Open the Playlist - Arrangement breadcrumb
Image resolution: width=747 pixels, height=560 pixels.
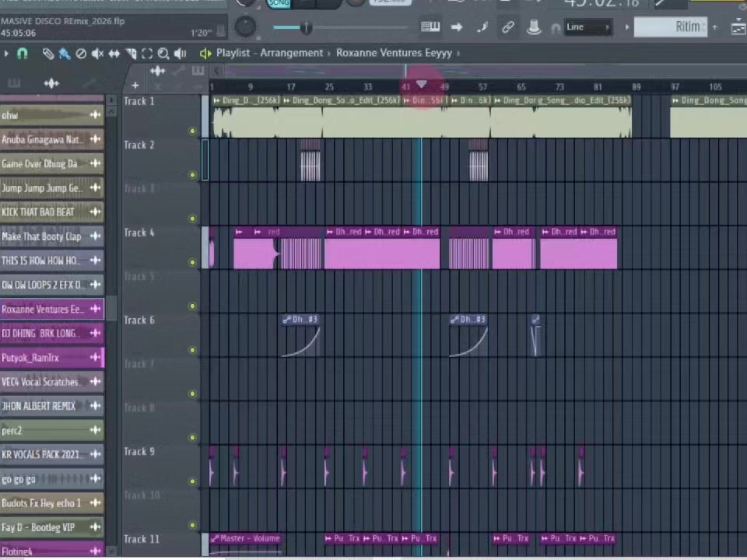click(269, 53)
